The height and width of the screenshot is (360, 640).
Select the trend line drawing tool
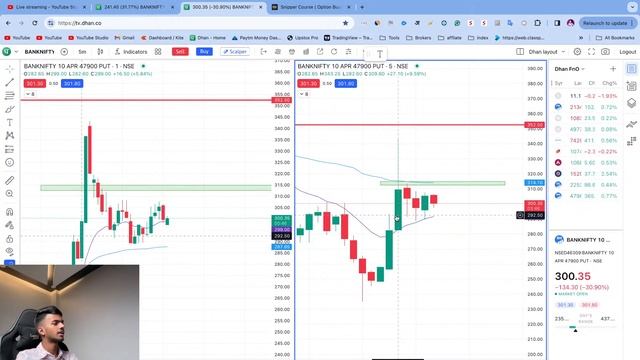[9, 82]
